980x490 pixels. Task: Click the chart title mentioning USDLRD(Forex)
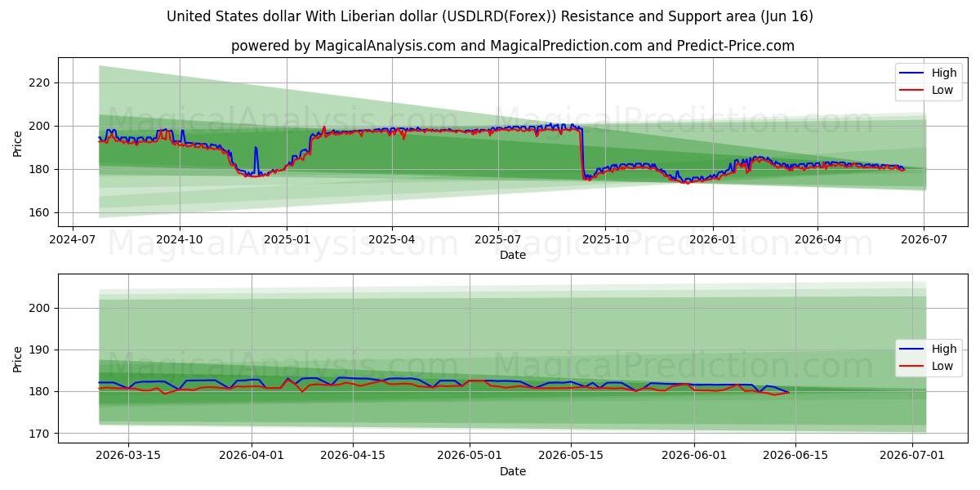pos(490,16)
